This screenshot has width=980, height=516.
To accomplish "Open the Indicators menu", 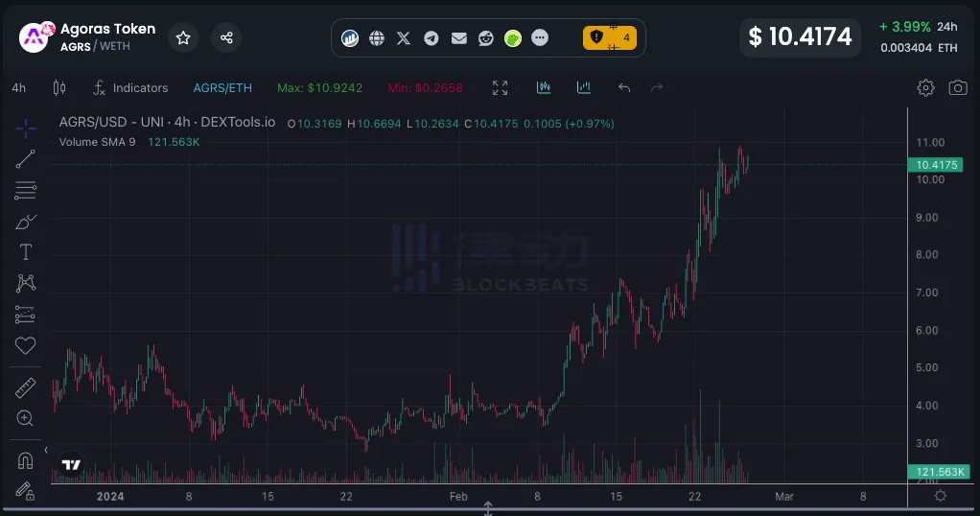I will point(130,88).
